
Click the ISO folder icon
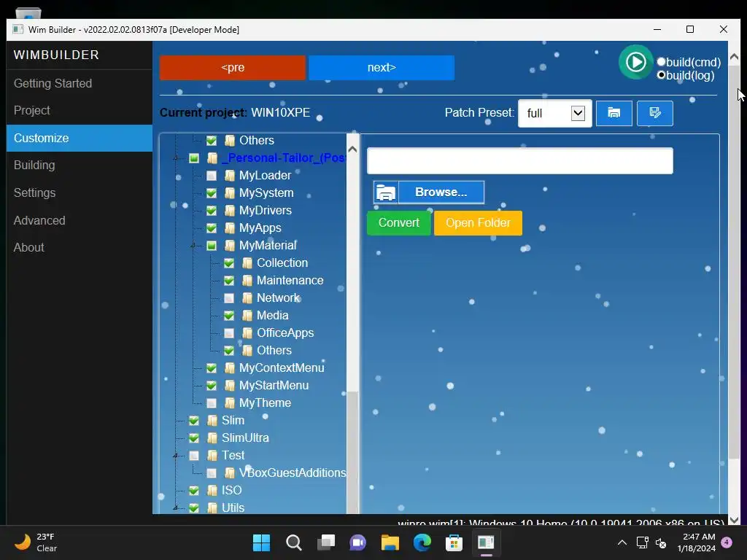tap(212, 491)
